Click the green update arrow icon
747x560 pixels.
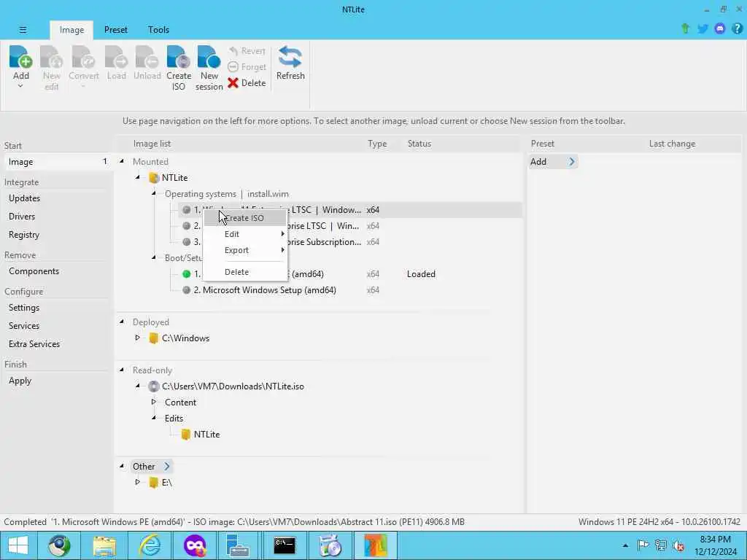[x=686, y=28]
